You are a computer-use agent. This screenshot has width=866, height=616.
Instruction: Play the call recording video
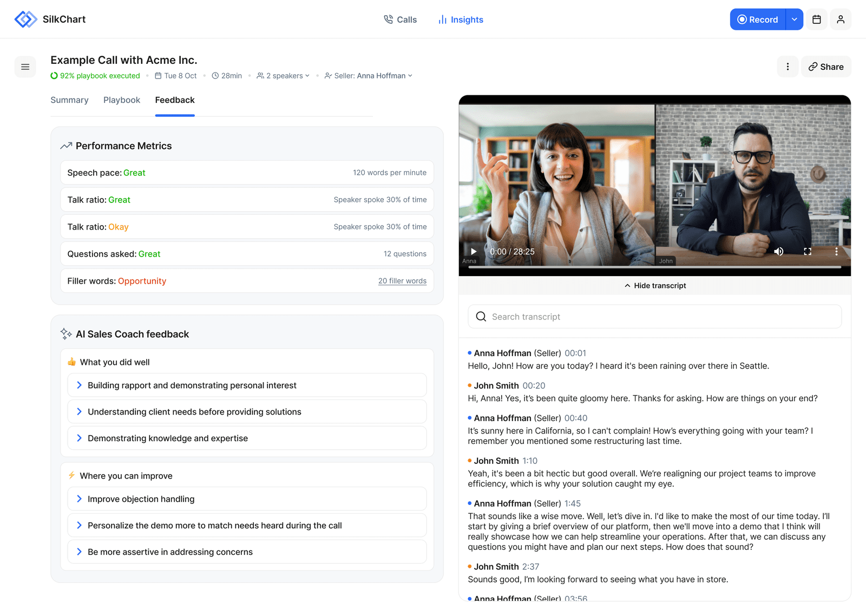point(474,252)
